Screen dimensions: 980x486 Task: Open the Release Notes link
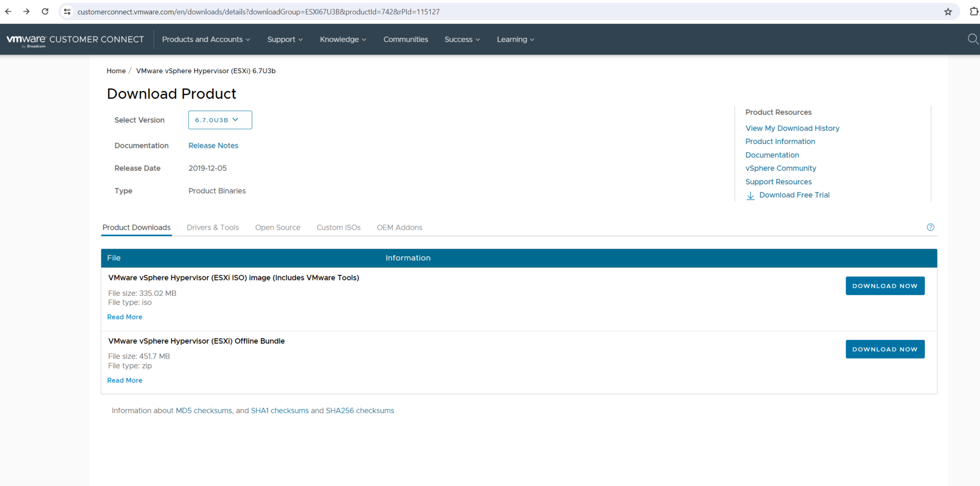(x=213, y=145)
